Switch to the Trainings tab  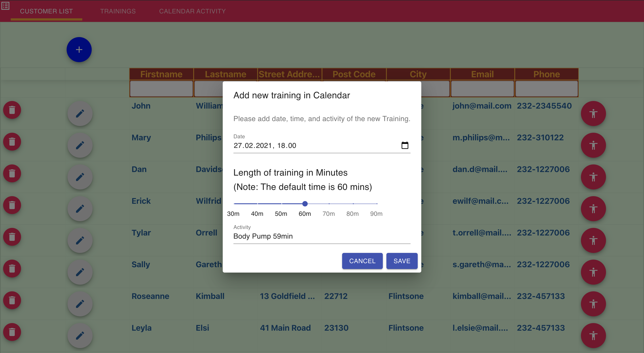click(118, 11)
